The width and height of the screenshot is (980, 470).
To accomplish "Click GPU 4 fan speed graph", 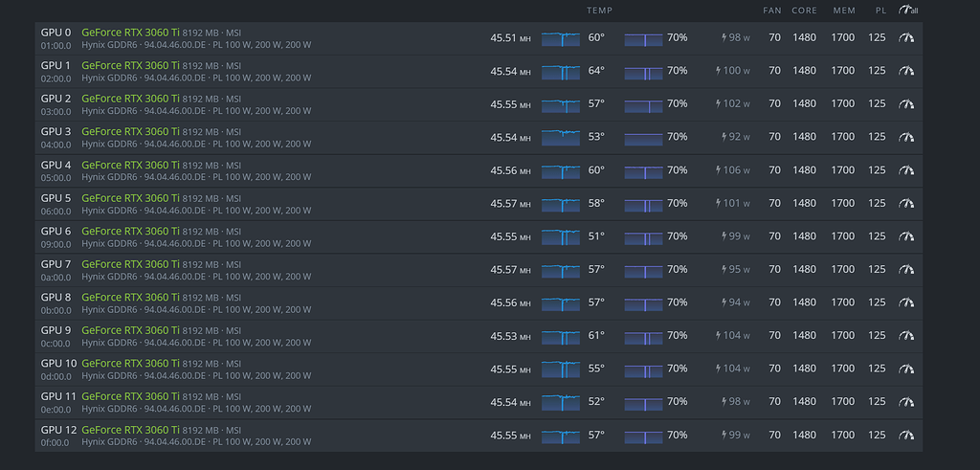I will pyautogui.click(x=644, y=172).
